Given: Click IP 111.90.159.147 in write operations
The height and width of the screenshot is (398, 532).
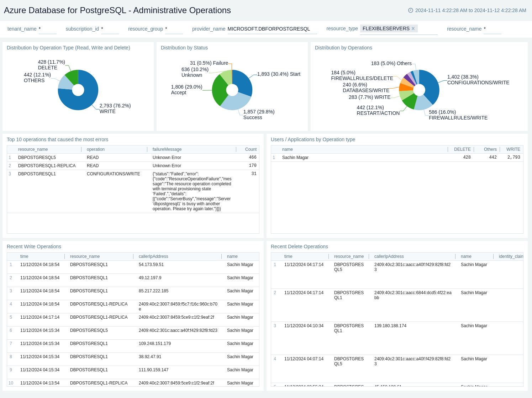Looking at the screenshot, I should tap(154, 370).
